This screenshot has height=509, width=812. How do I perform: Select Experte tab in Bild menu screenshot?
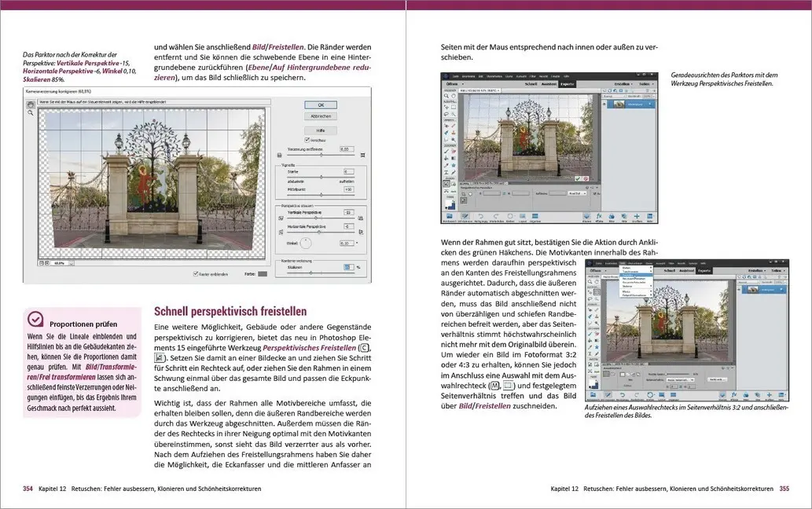click(704, 270)
